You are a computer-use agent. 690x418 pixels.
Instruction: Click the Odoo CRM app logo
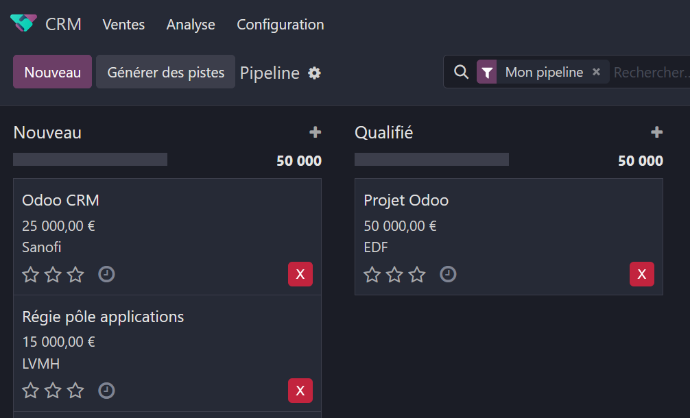23,23
